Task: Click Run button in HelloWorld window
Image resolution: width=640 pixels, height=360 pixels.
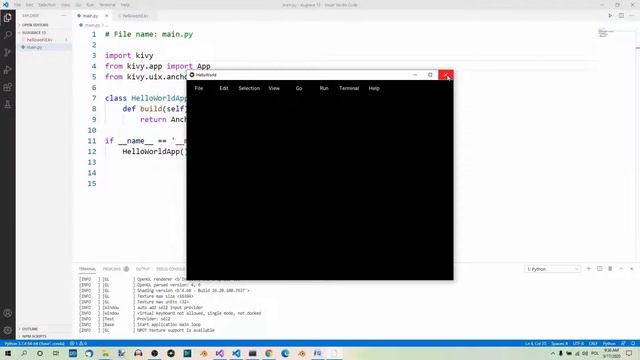Action: (x=324, y=88)
